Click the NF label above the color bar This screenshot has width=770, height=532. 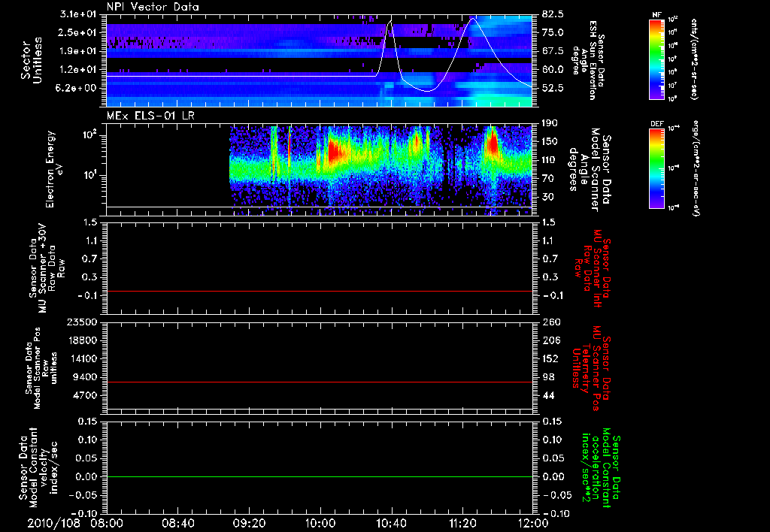coord(656,15)
